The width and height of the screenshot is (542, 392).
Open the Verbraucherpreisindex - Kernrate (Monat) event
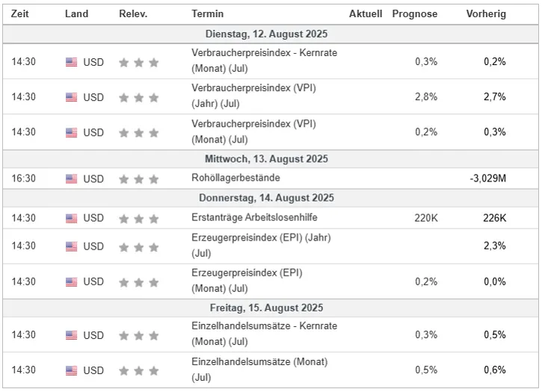265,60
